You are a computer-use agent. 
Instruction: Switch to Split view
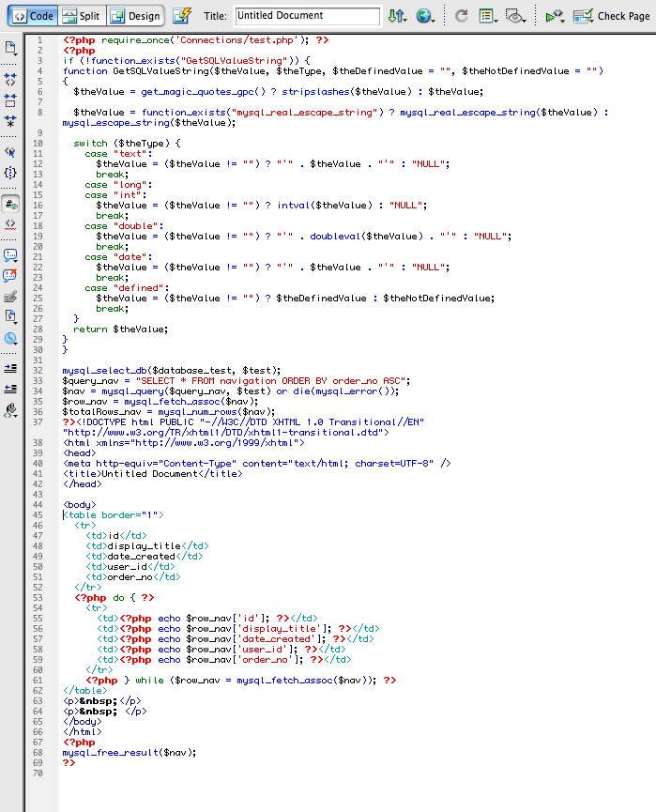[x=82, y=16]
